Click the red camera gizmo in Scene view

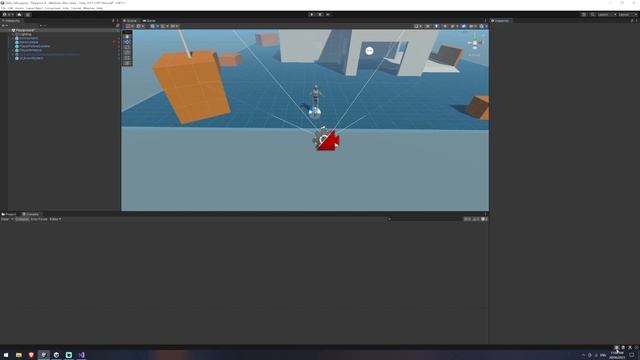pos(328,141)
